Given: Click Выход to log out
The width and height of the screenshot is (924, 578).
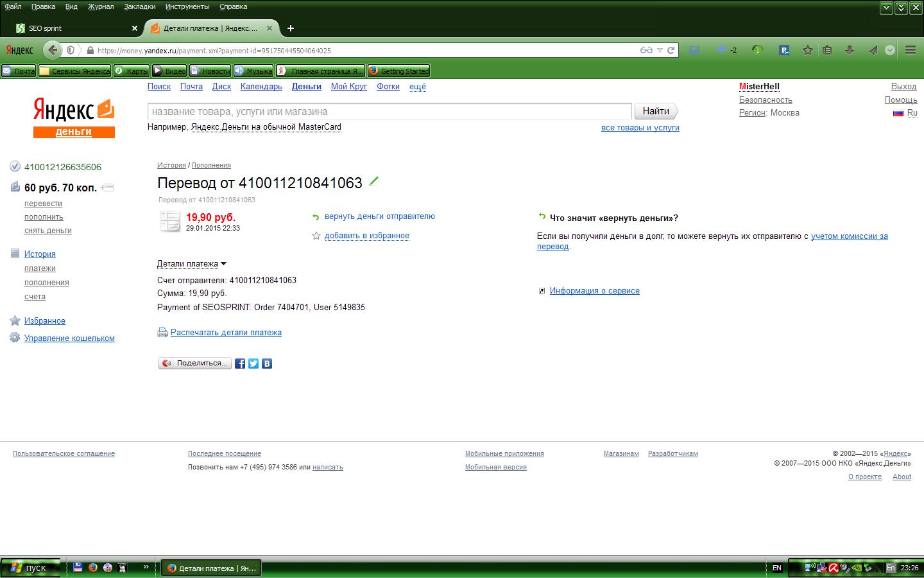Looking at the screenshot, I should [x=903, y=87].
